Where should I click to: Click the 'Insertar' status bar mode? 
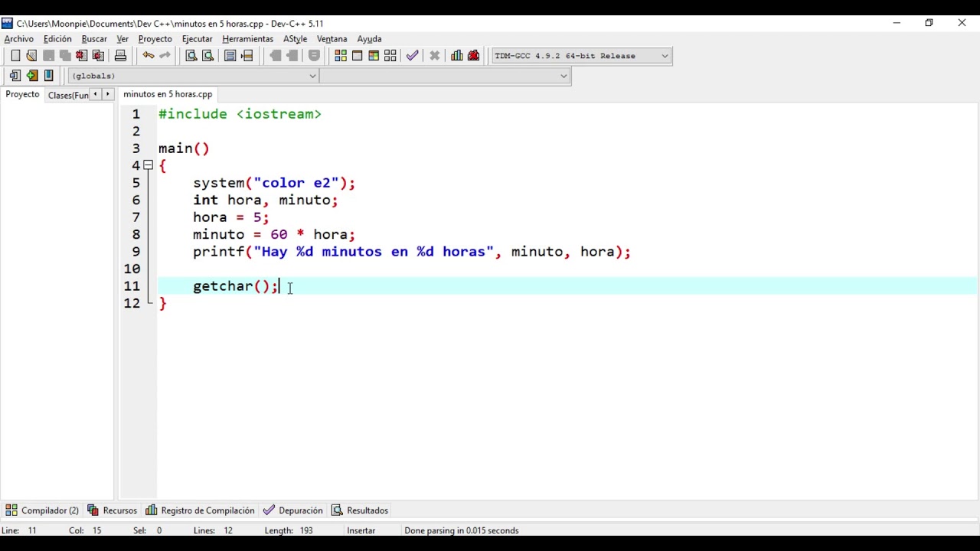[x=361, y=530]
